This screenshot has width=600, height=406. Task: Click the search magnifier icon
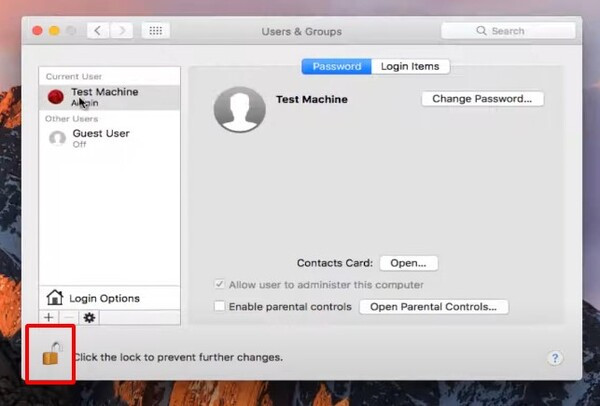[481, 31]
